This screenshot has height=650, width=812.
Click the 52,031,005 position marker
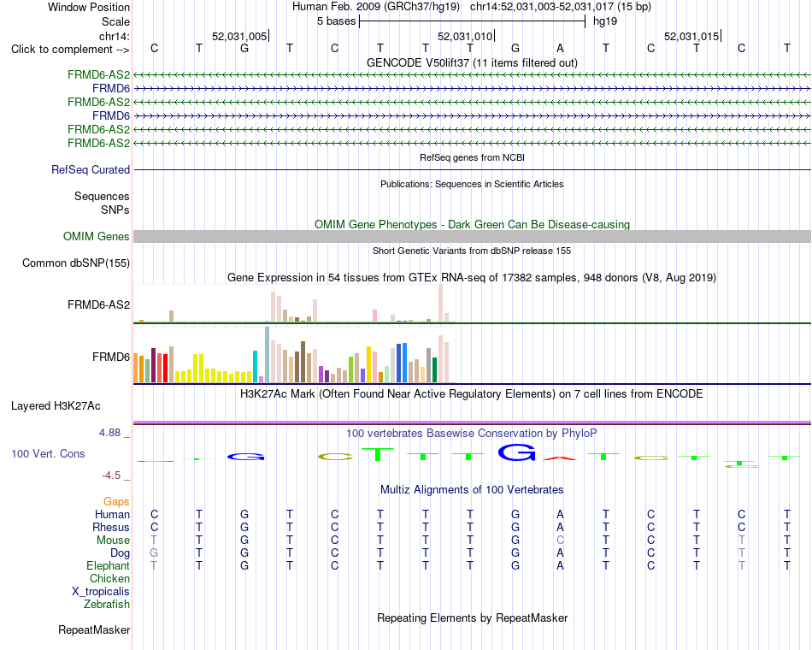[239, 36]
